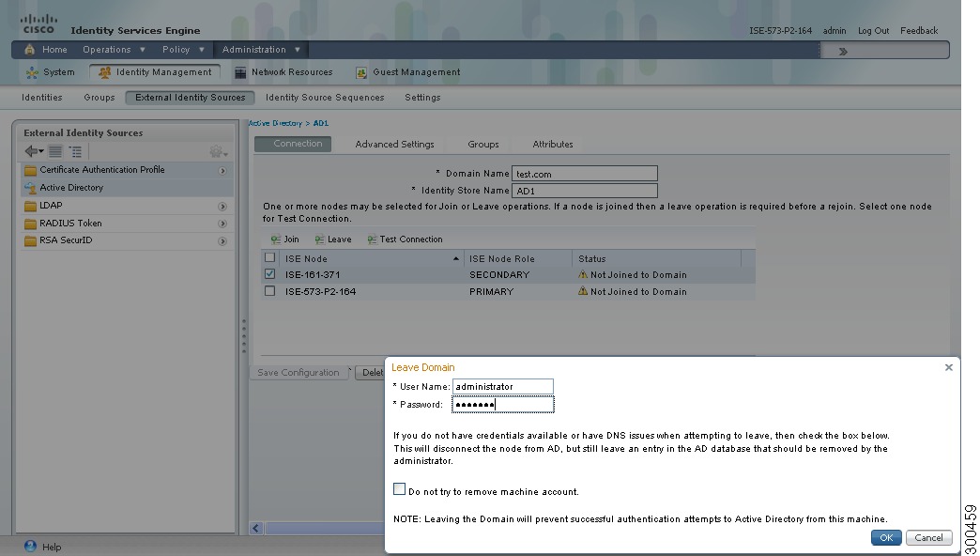Image resolution: width=980 pixels, height=556 pixels.
Task: Click the User Name field
Action: tap(502, 387)
